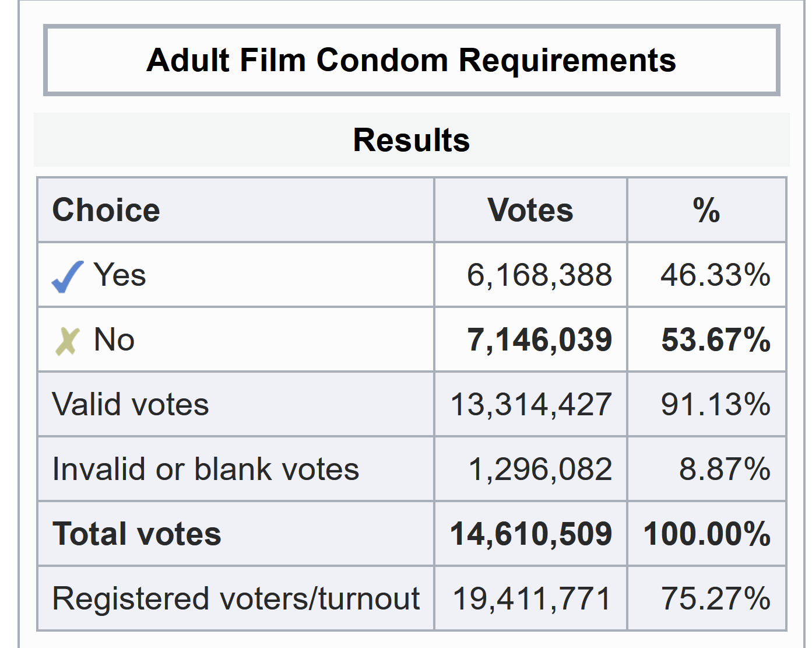Select the Valid votes row label
812x648 pixels.
(x=131, y=404)
